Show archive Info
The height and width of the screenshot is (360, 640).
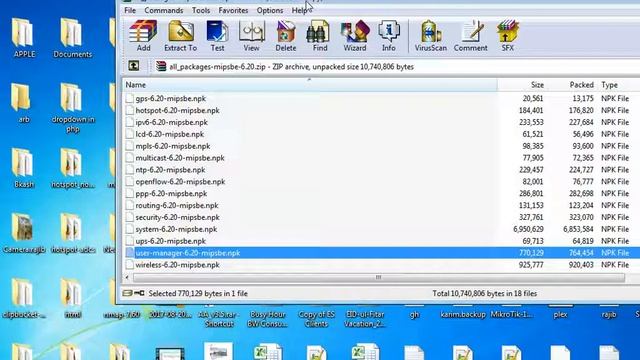(x=389, y=36)
